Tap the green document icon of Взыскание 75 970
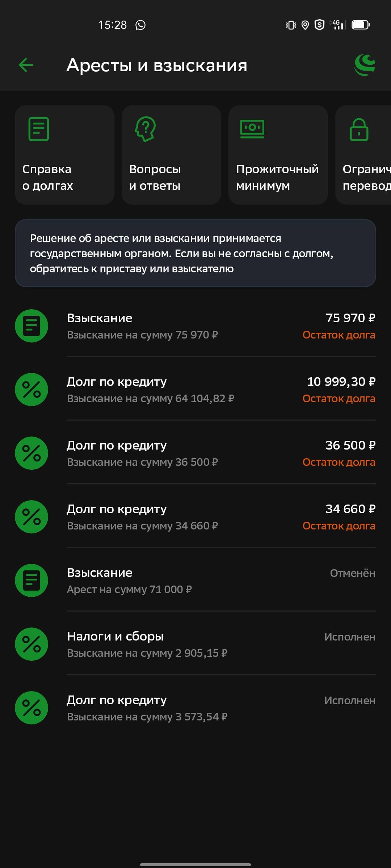Image resolution: width=391 pixels, height=868 pixels. [x=33, y=325]
